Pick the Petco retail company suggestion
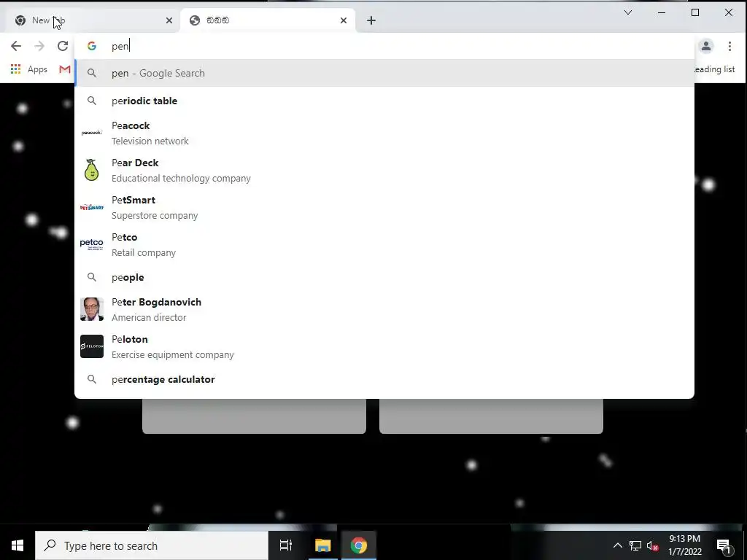 (384, 244)
